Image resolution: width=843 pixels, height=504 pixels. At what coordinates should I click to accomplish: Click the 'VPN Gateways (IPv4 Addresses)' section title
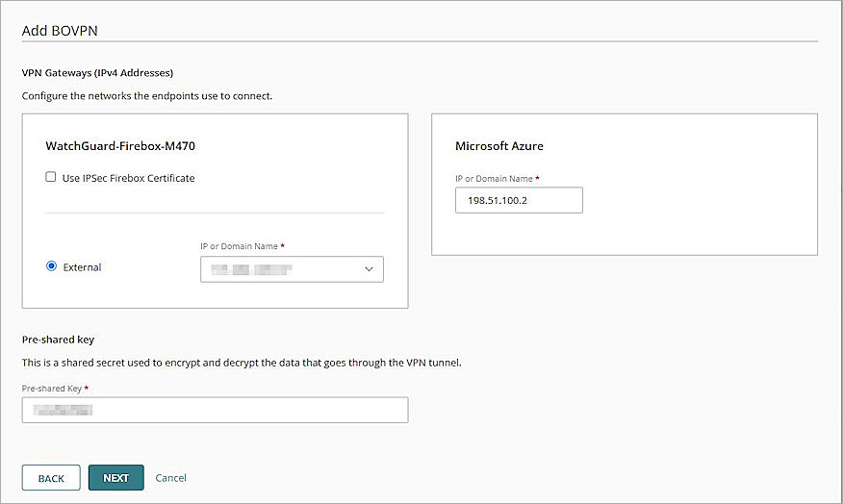97,72
